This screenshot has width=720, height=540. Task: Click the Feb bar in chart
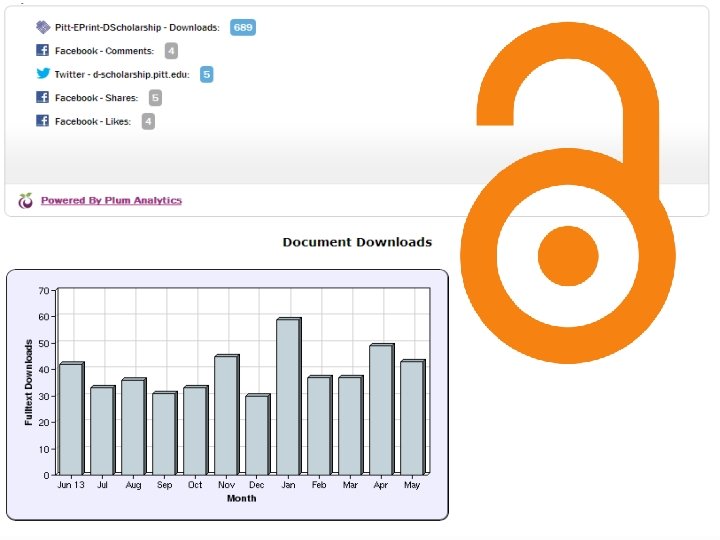tap(320, 425)
